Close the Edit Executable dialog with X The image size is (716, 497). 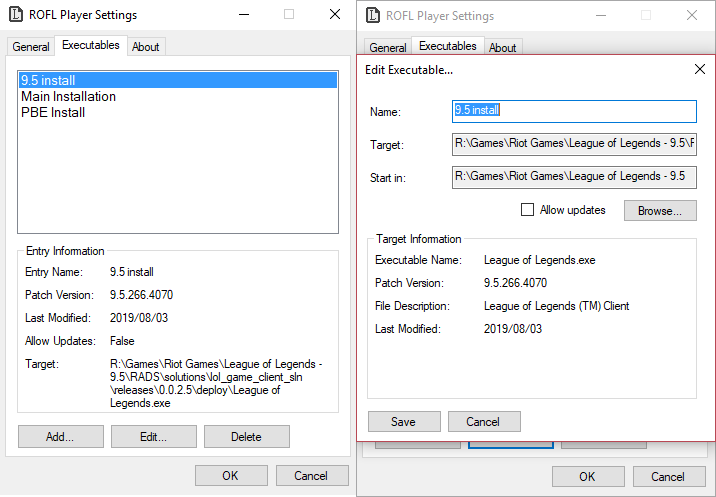click(700, 69)
